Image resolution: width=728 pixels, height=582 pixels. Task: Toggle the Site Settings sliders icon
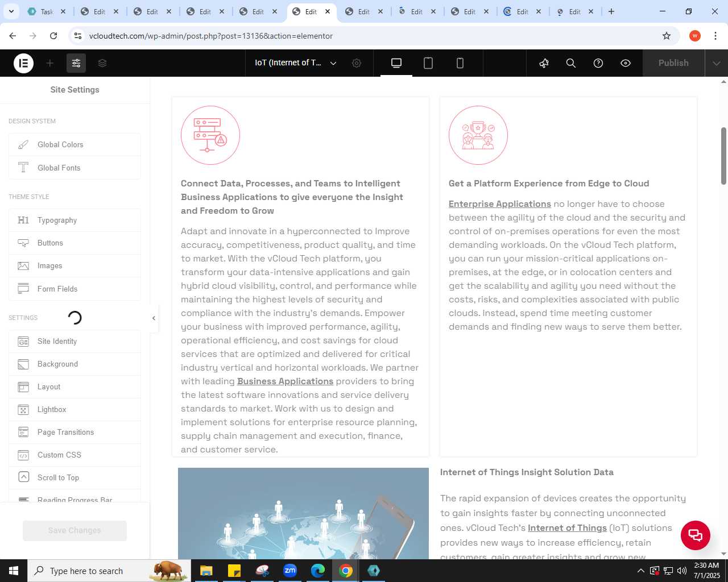click(76, 63)
